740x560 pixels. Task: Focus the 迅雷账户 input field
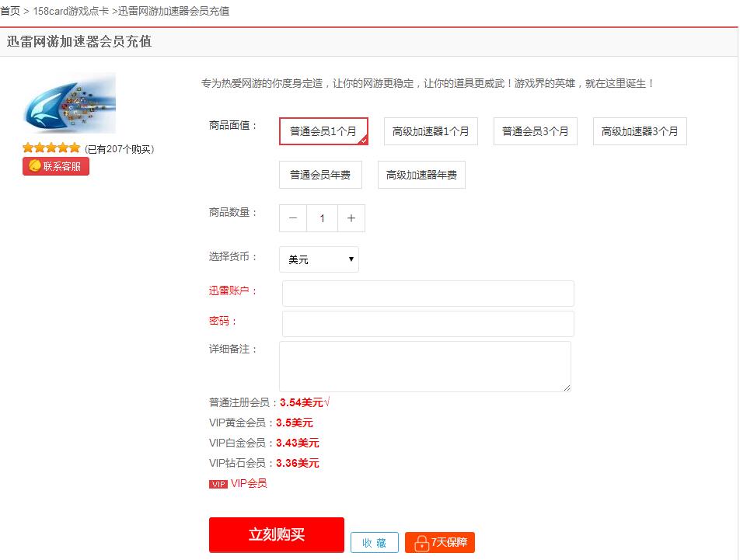pos(428,294)
